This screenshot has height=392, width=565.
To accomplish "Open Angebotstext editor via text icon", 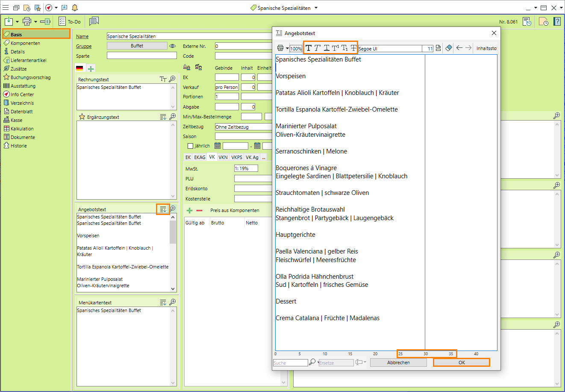I will point(163,209).
